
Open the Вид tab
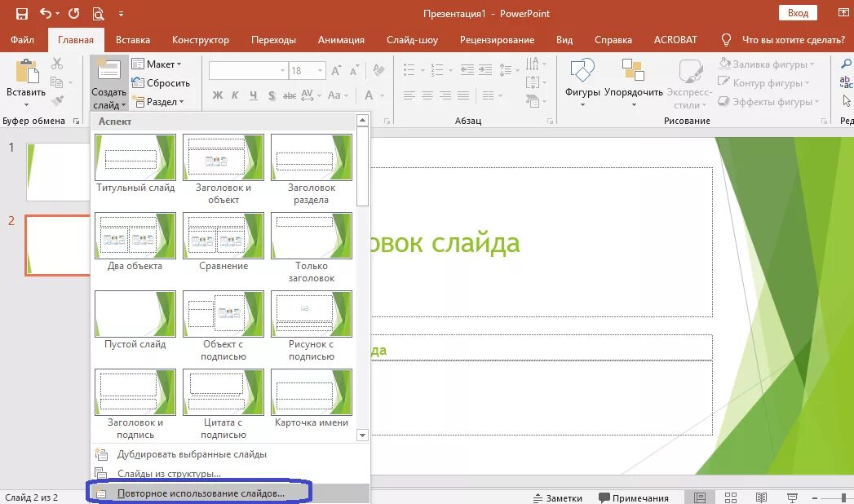coord(564,40)
